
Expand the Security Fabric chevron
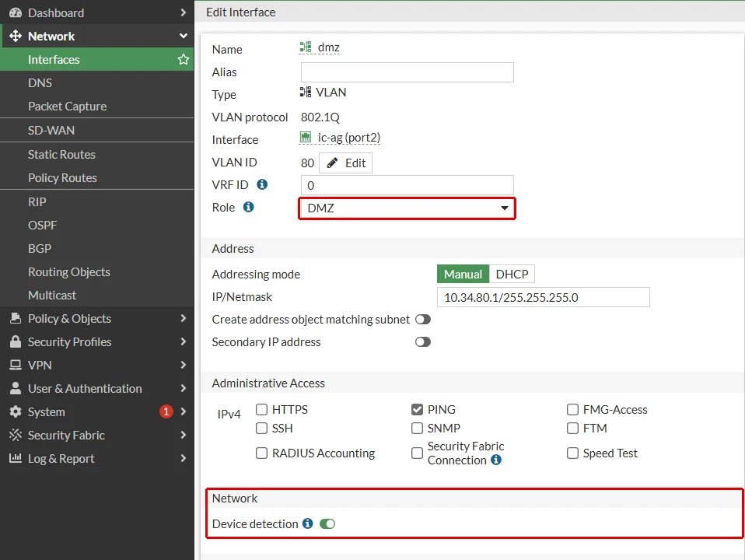184,435
